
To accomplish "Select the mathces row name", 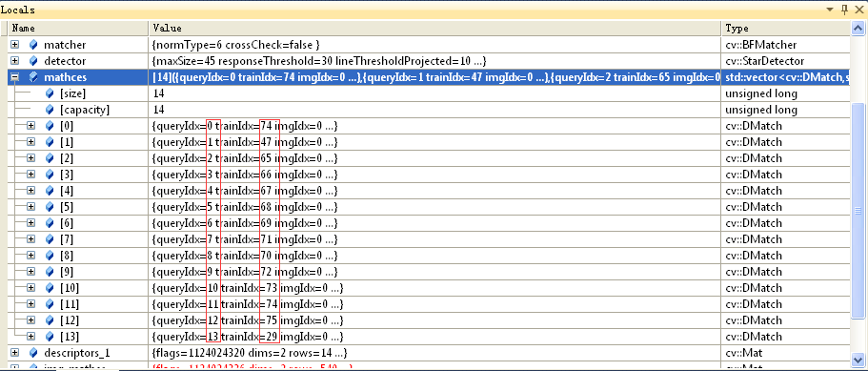I will [66, 77].
